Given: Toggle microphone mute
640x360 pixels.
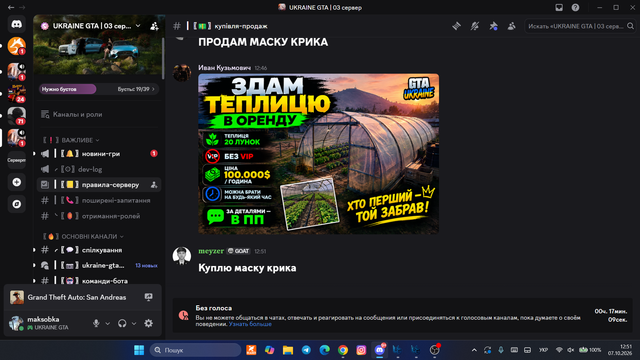Looking at the screenshot, I should (x=96, y=323).
